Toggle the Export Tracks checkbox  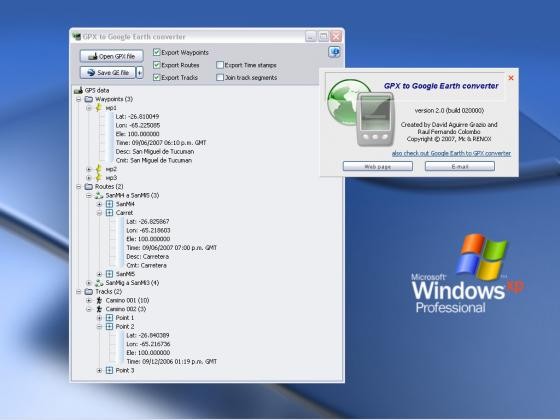[x=156, y=78]
